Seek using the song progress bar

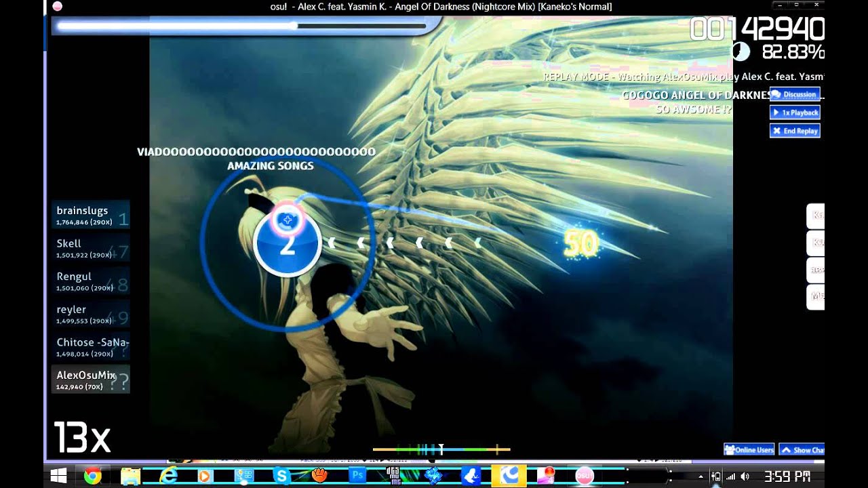pos(241,26)
